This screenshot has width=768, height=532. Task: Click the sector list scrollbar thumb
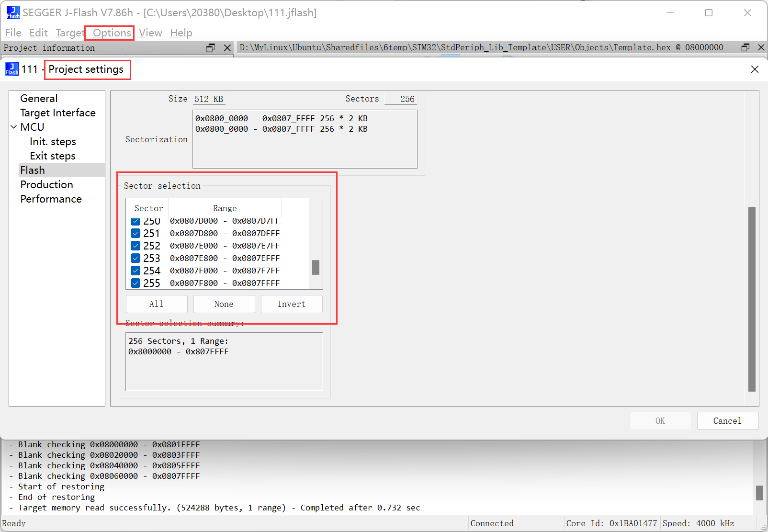click(316, 267)
